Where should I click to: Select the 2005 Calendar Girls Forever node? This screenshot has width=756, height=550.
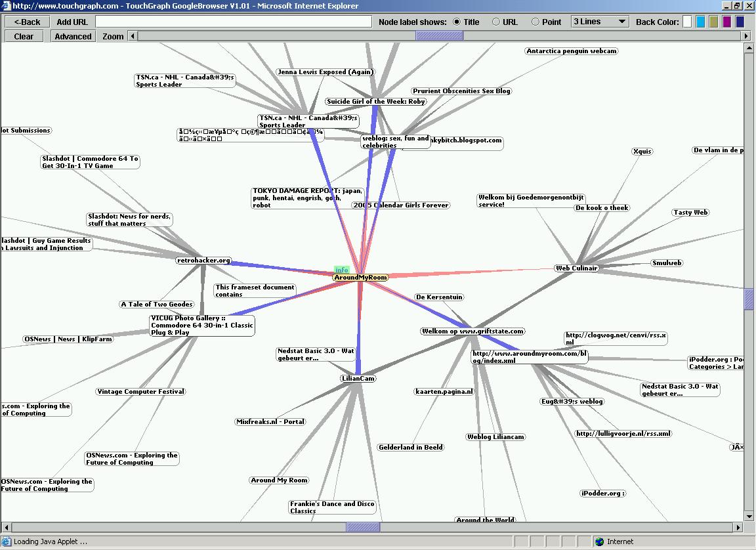pyautogui.click(x=401, y=205)
